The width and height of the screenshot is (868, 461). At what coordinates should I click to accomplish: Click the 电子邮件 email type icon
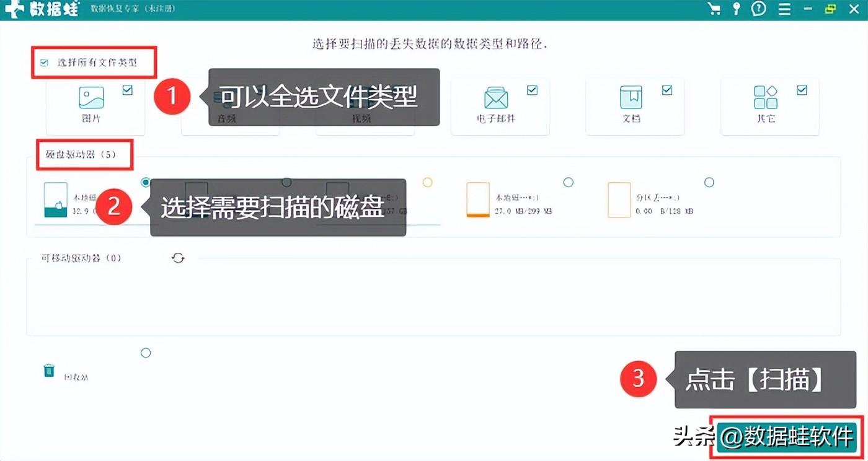[x=496, y=98]
